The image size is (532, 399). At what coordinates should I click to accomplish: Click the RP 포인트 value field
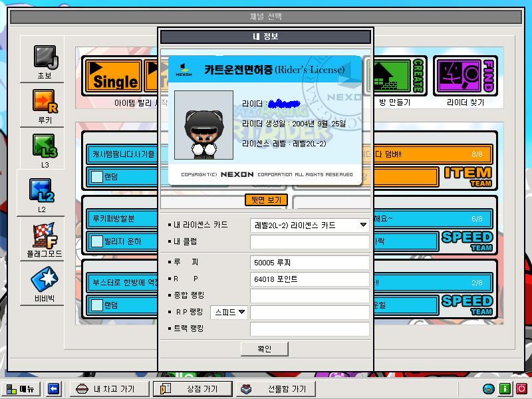click(x=309, y=279)
